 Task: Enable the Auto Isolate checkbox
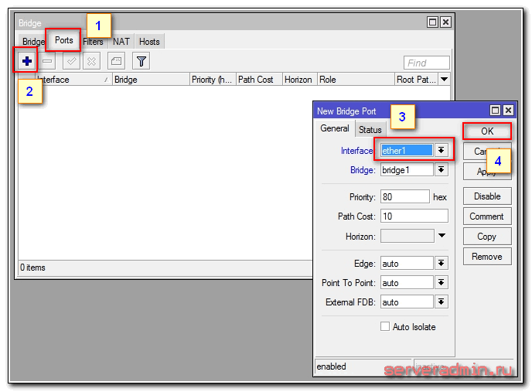click(385, 327)
